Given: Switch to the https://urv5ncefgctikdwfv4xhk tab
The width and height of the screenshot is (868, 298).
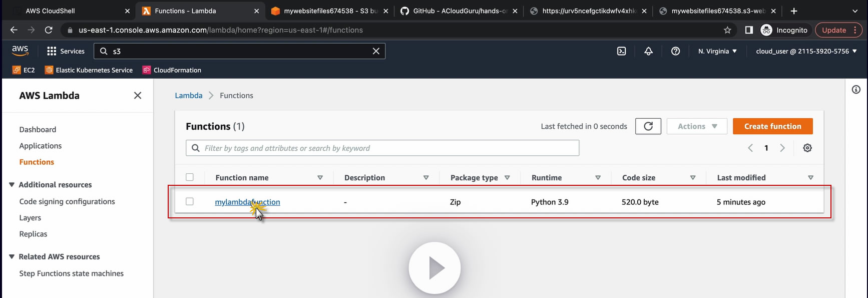Looking at the screenshot, I should pyautogui.click(x=589, y=11).
